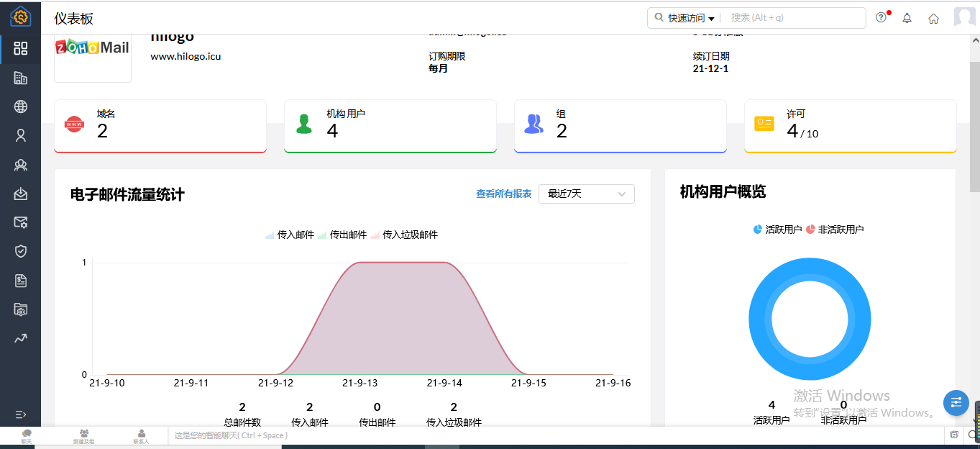Click the home icon in top bar
This screenshot has width=980, height=449.
click(x=933, y=18)
